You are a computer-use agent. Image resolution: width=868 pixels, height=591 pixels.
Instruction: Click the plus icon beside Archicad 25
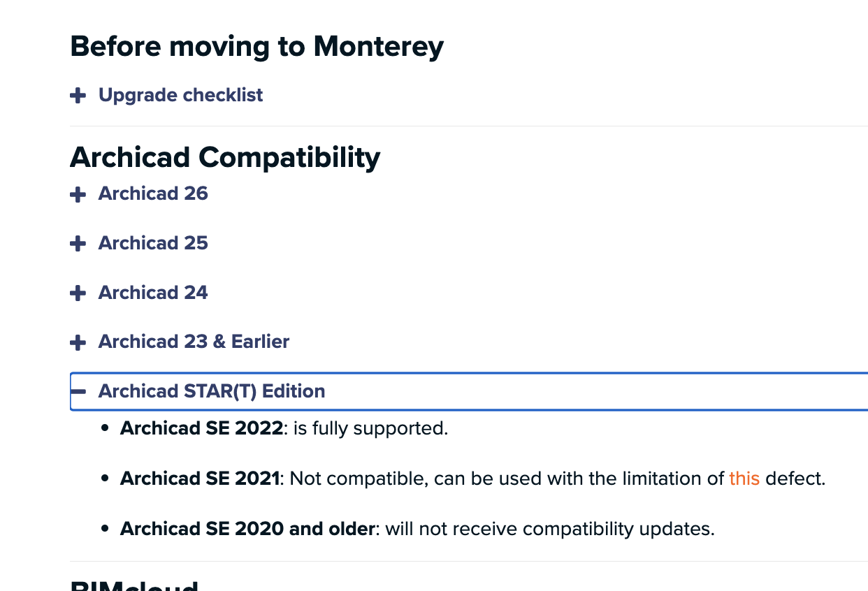pyautogui.click(x=78, y=244)
